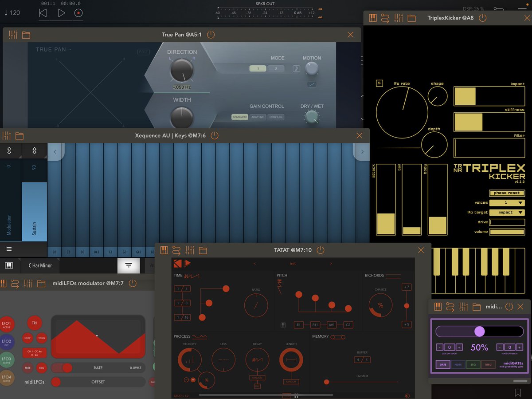Go to previous TATAT preset
This screenshot has width=532, height=399.
255,263
